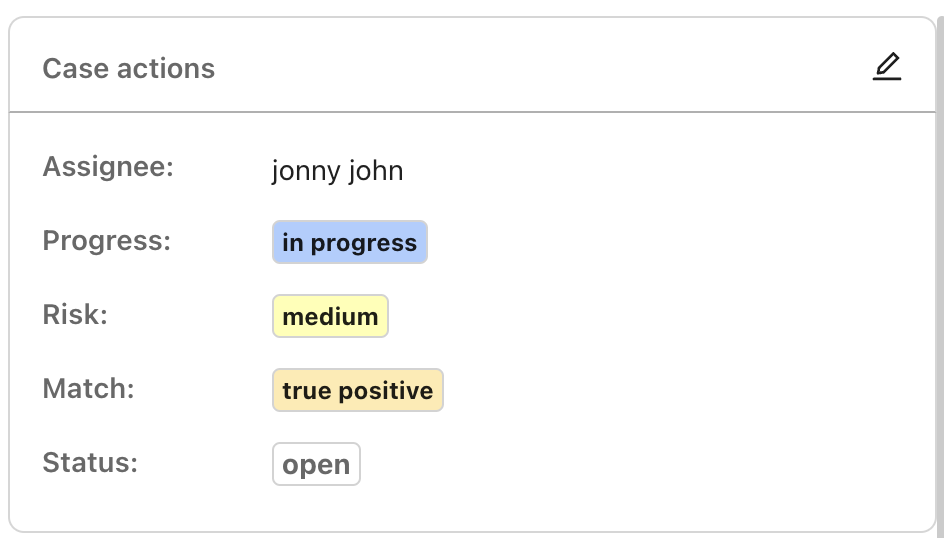Click assignee name jonny john
The height and width of the screenshot is (538, 944).
pyautogui.click(x=337, y=171)
